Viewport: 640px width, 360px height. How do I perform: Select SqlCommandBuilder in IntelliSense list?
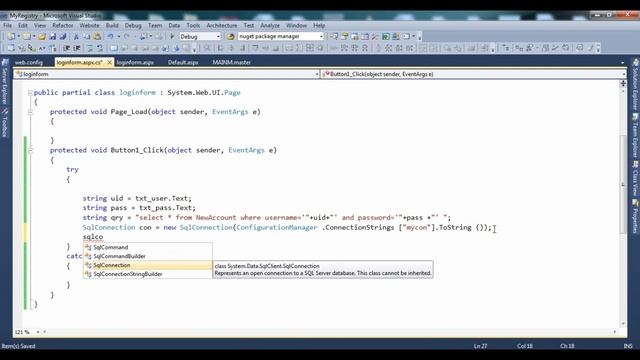(x=148, y=256)
